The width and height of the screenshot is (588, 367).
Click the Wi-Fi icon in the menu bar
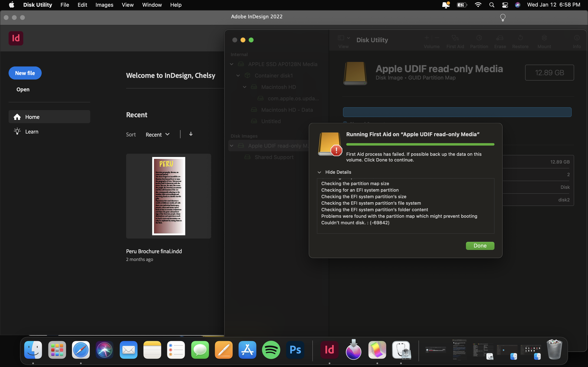(x=478, y=5)
